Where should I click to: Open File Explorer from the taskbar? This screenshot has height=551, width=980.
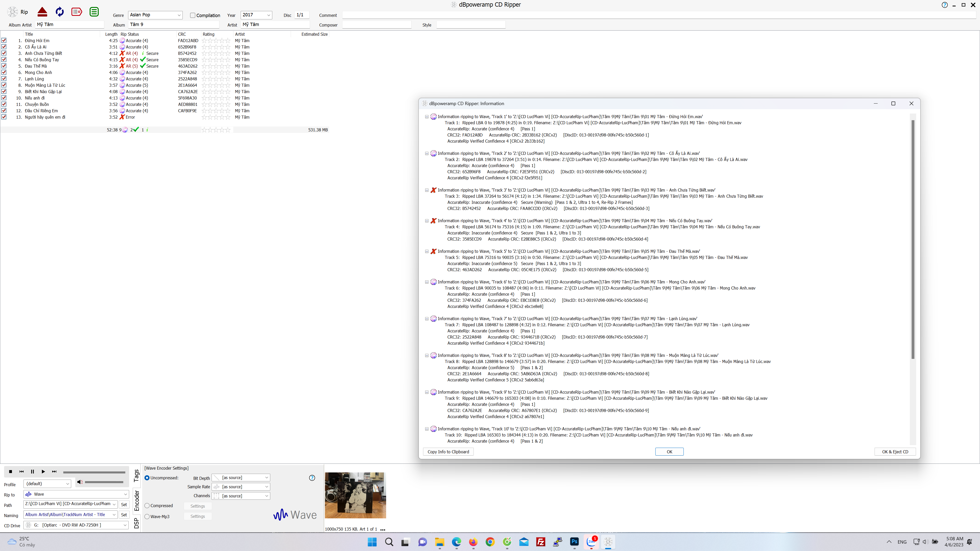pyautogui.click(x=439, y=542)
